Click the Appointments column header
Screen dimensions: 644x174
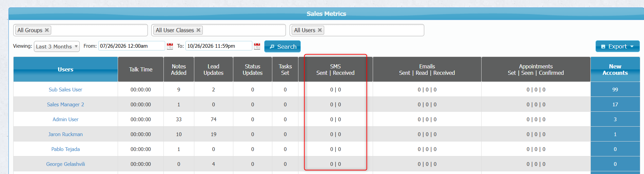536,69
